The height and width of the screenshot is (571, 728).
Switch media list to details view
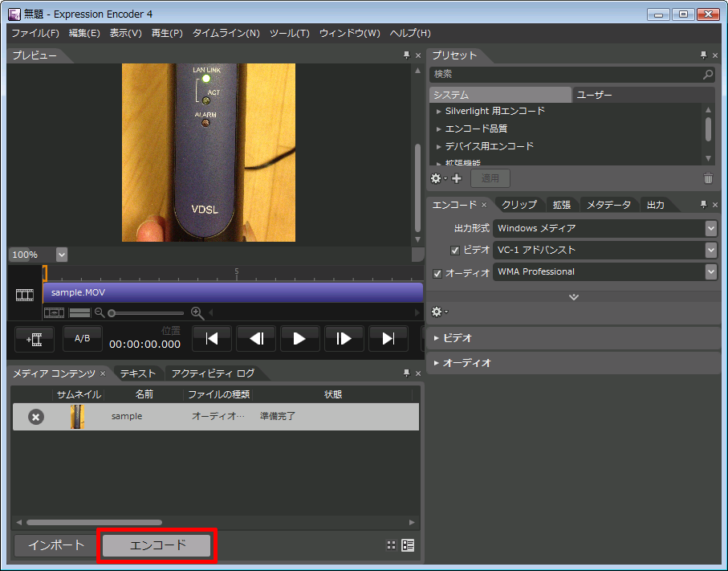click(408, 545)
